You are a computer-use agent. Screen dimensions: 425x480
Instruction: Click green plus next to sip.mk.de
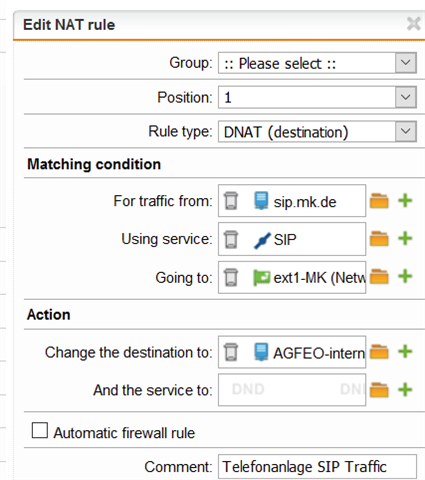tap(405, 201)
